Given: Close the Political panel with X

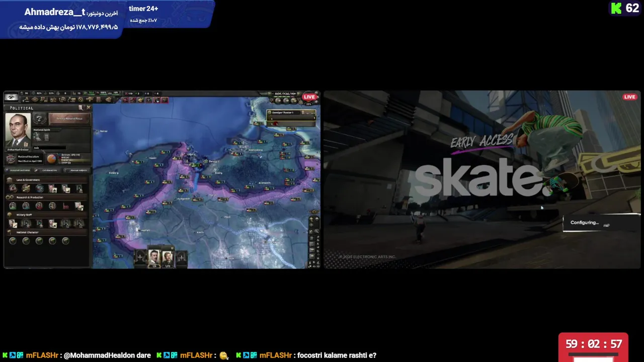Looking at the screenshot, I should tap(89, 108).
